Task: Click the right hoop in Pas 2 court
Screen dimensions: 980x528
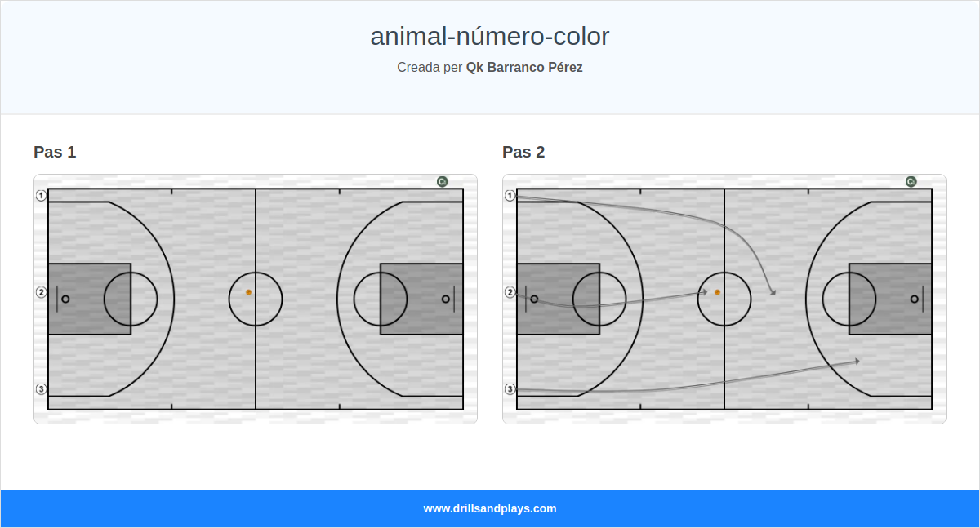Action: coord(914,299)
